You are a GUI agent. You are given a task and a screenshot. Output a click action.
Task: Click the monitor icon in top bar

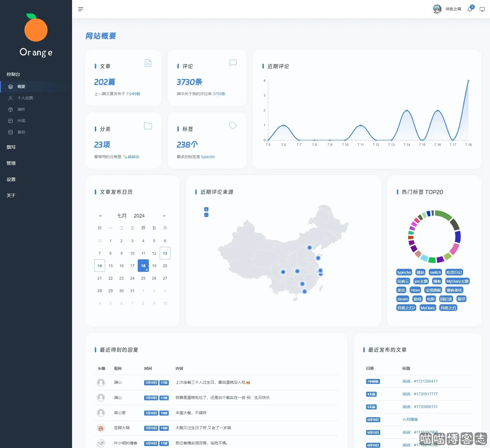tap(482, 9)
